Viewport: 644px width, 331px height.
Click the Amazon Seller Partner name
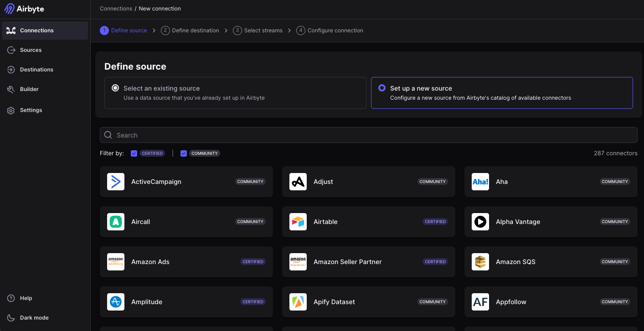pyautogui.click(x=348, y=262)
